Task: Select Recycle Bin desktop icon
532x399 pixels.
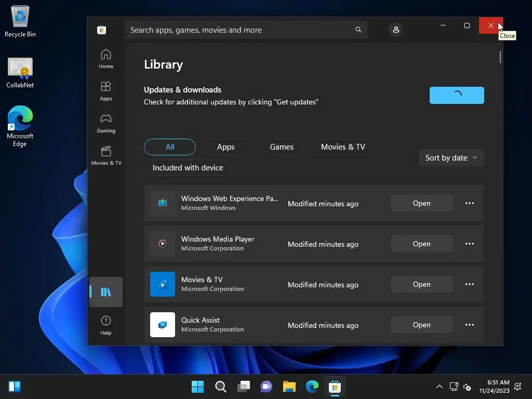Action: 20,21
